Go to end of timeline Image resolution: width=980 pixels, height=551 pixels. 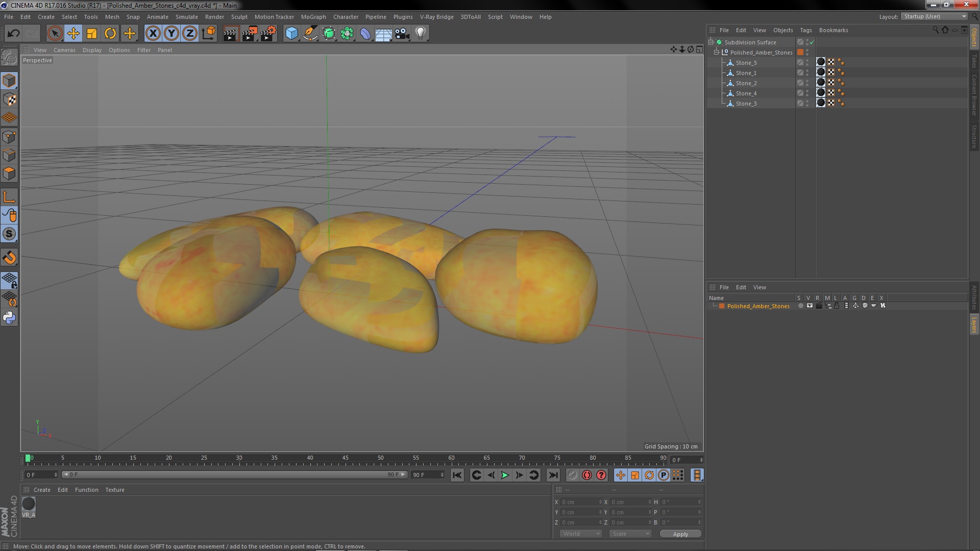click(553, 475)
